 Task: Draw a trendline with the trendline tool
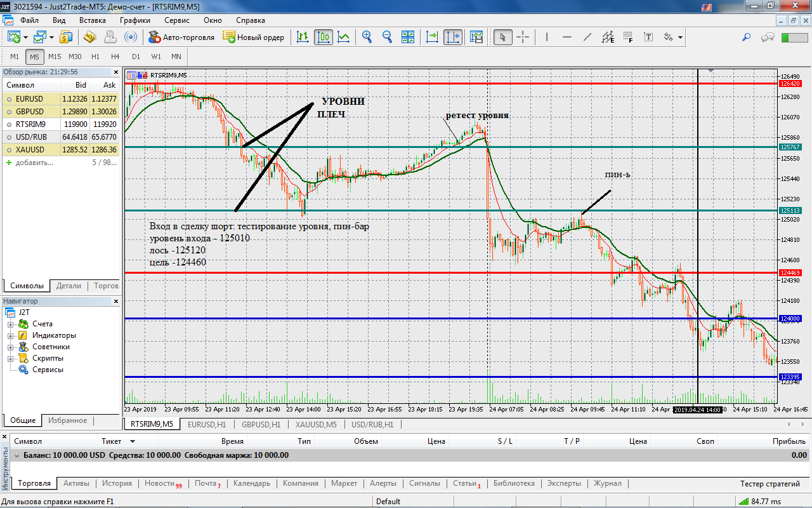coord(587,37)
